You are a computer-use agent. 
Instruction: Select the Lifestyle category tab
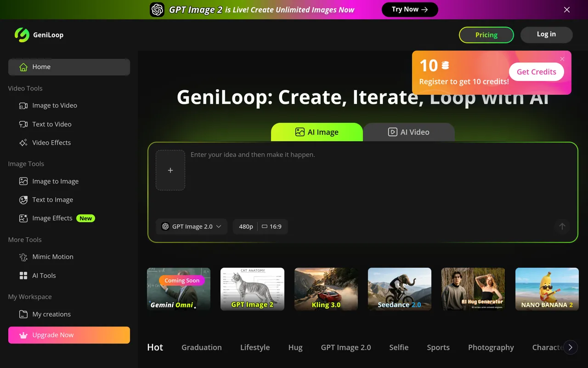coord(255,347)
